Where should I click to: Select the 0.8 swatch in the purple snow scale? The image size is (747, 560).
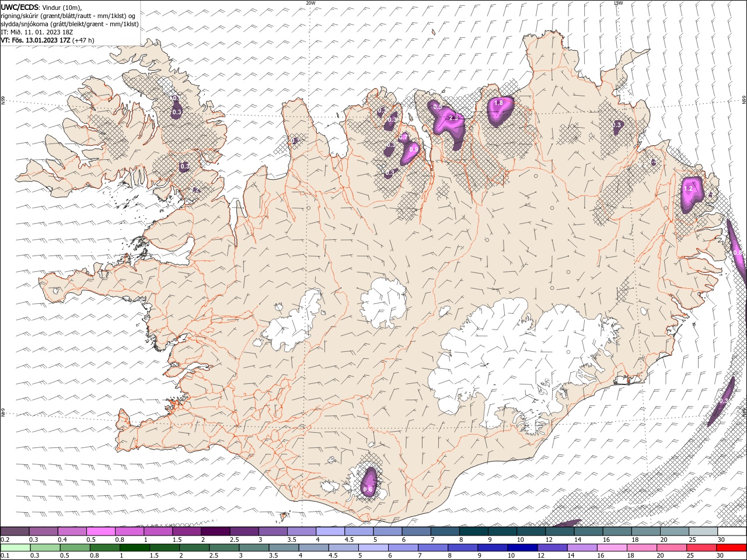[x=129, y=531]
